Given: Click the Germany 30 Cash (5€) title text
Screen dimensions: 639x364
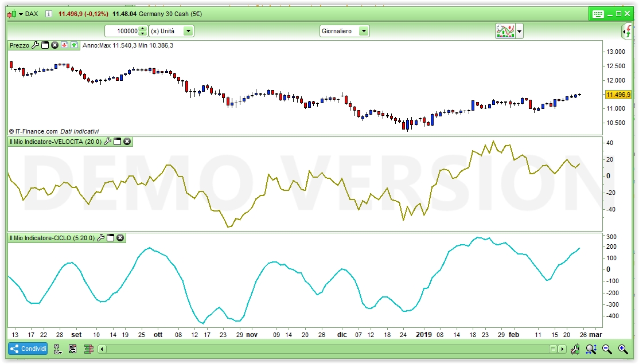Looking at the screenshot, I should 170,14.
